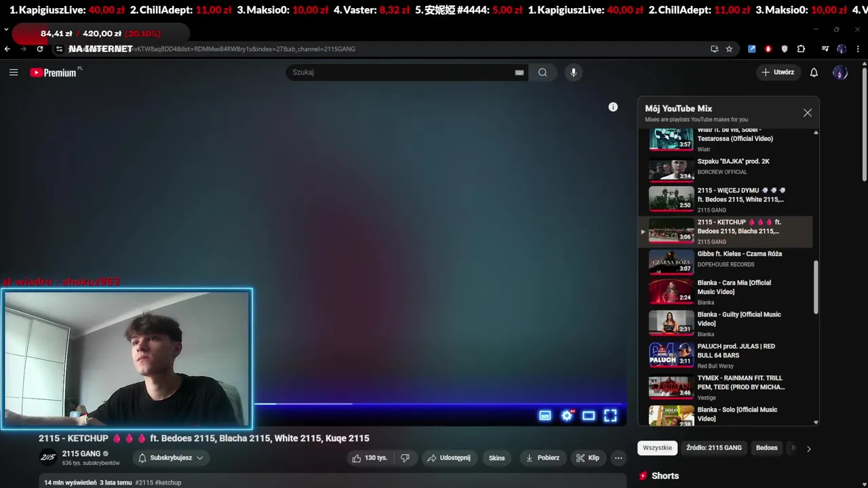Select Gibbs ft. Kiełas - Czarna Róża
This screenshot has width=868, height=488.
point(726,261)
